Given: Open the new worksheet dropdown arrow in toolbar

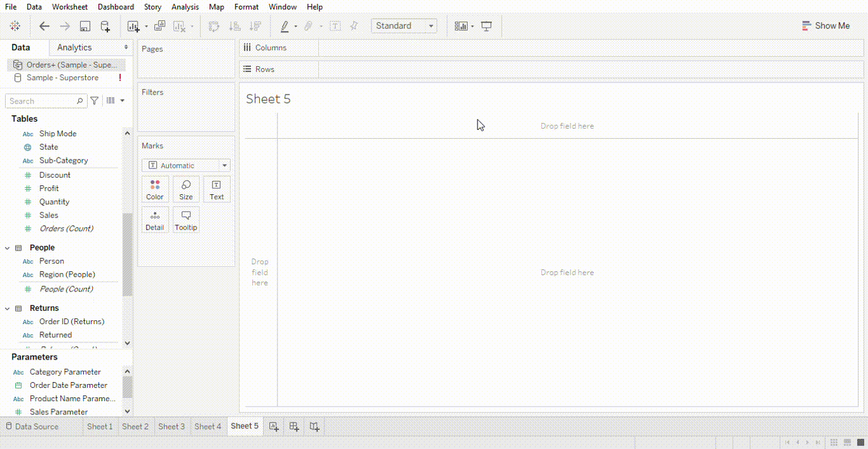Looking at the screenshot, I should tap(146, 26).
